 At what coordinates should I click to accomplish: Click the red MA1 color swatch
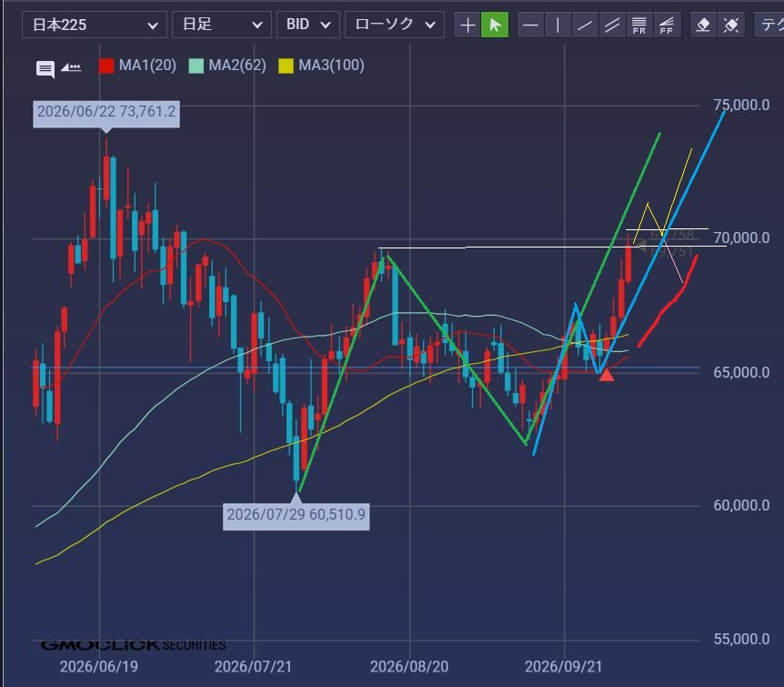pos(106,66)
